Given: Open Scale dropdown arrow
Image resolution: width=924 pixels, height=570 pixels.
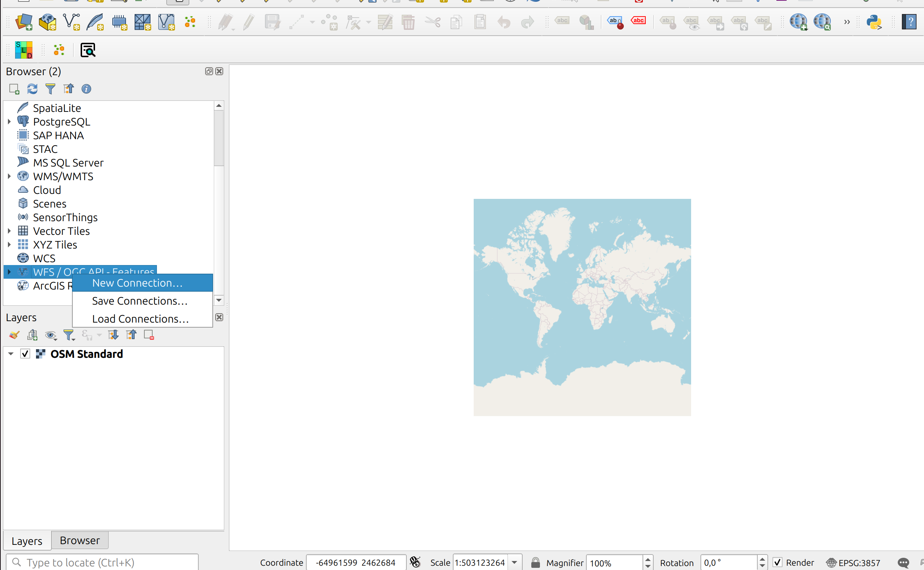Looking at the screenshot, I should point(514,562).
